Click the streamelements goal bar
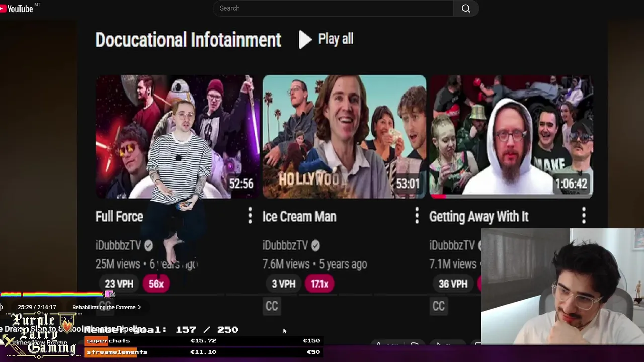 tap(203, 352)
